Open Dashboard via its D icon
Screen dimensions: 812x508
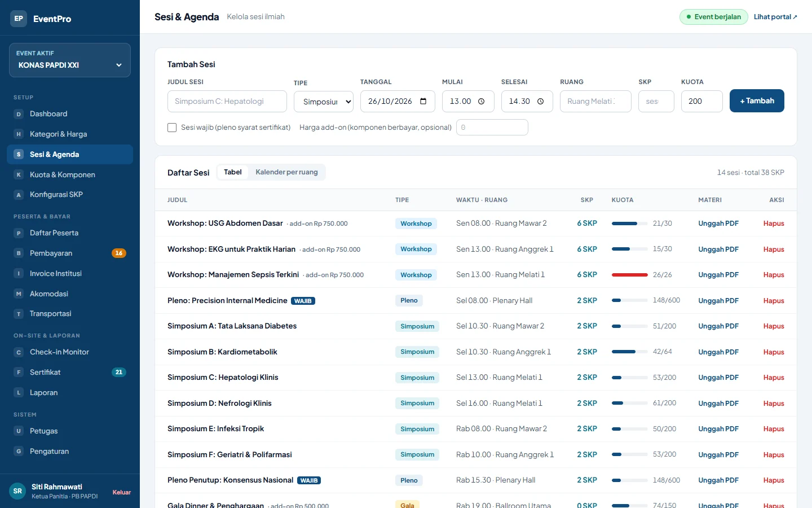19,114
